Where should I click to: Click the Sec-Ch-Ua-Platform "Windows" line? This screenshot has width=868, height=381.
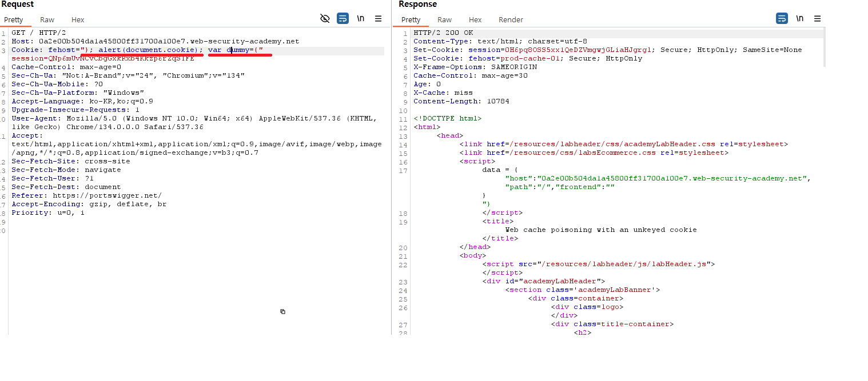coord(78,93)
